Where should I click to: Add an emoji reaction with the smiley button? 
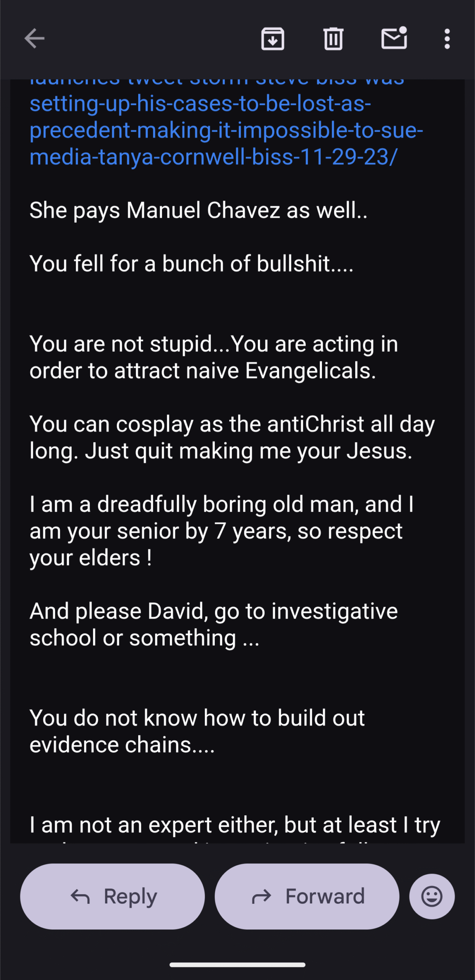pyautogui.click(x=432, y=897)
